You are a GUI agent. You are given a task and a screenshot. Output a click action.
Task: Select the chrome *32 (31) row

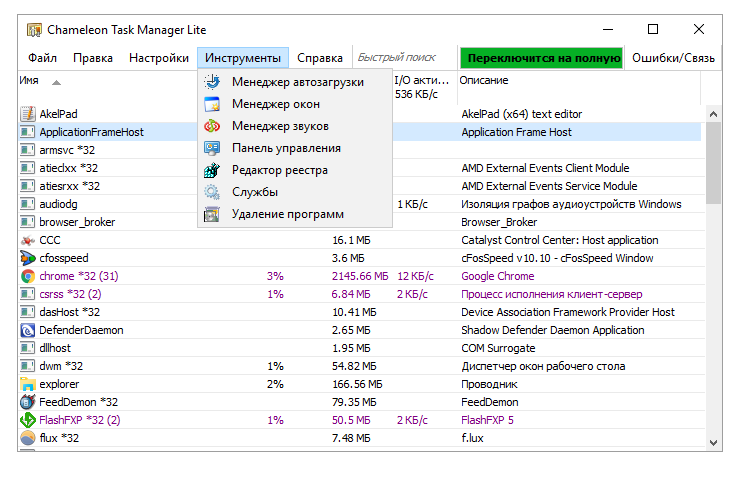[x=360, y=276]
